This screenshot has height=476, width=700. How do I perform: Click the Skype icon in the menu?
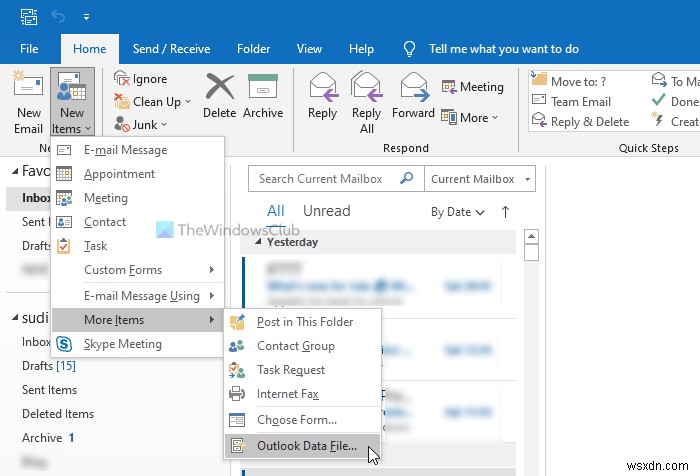64,344
